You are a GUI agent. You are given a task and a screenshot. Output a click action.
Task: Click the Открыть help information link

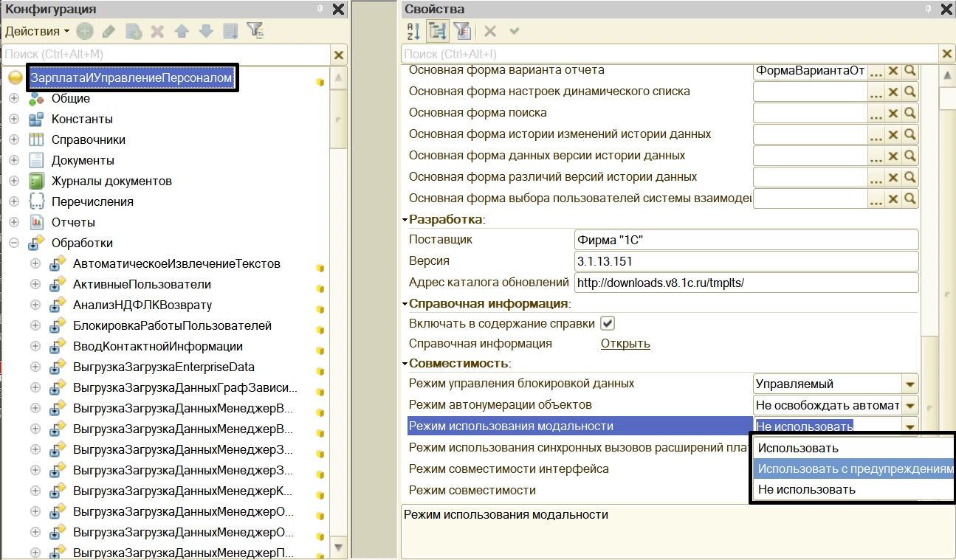[x=625, y=343]
